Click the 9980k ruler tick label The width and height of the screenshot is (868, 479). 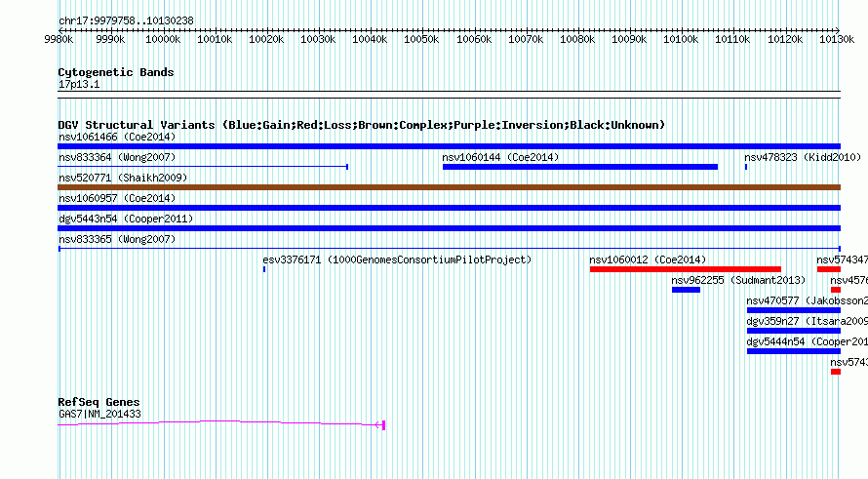(59, 39)
